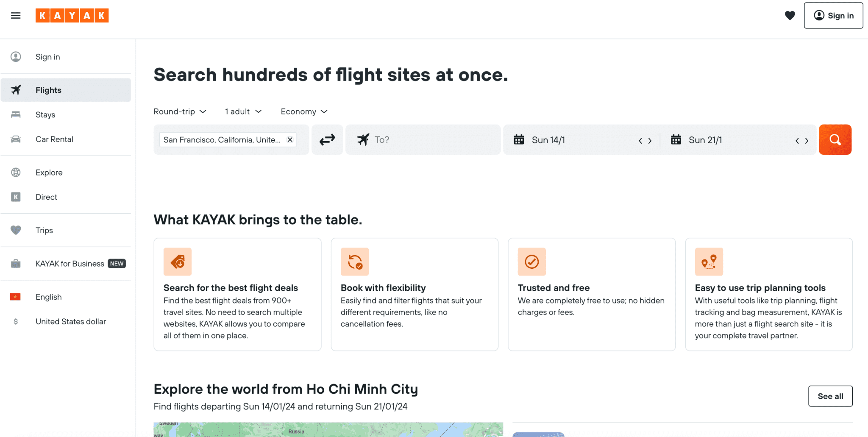The image size is (868, 437).
Task: Start the flight search with magnifier button
Action: [x=835, y=139]
